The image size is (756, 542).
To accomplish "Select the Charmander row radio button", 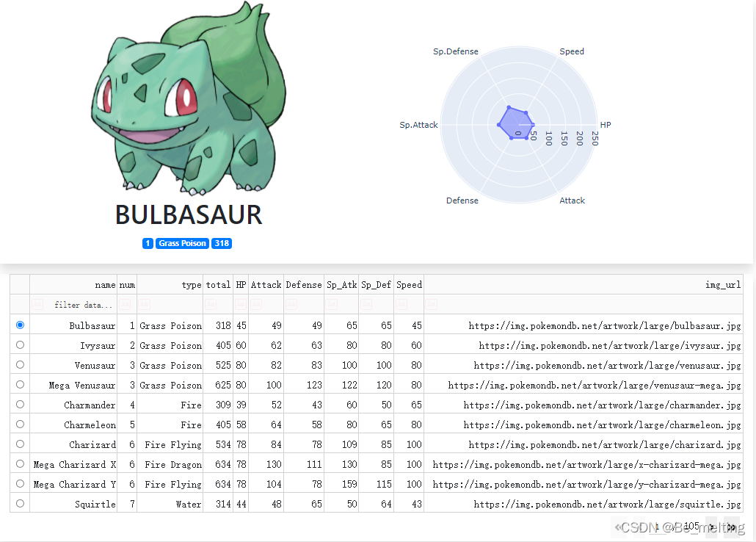I will 20,404.
